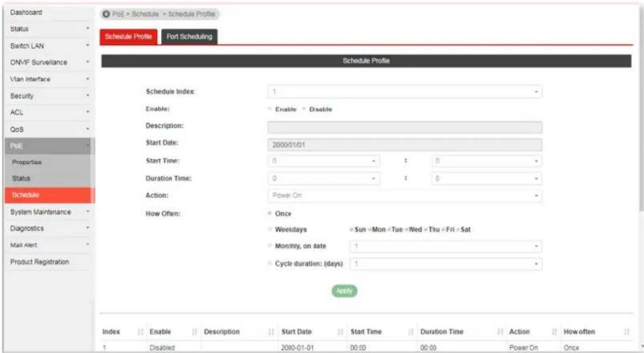Image resolution: width=644 pixels, height=353 pixels.
Task: Open the Monthly on date dropdown
Action: pyautogui.click(x=445, y=247)
